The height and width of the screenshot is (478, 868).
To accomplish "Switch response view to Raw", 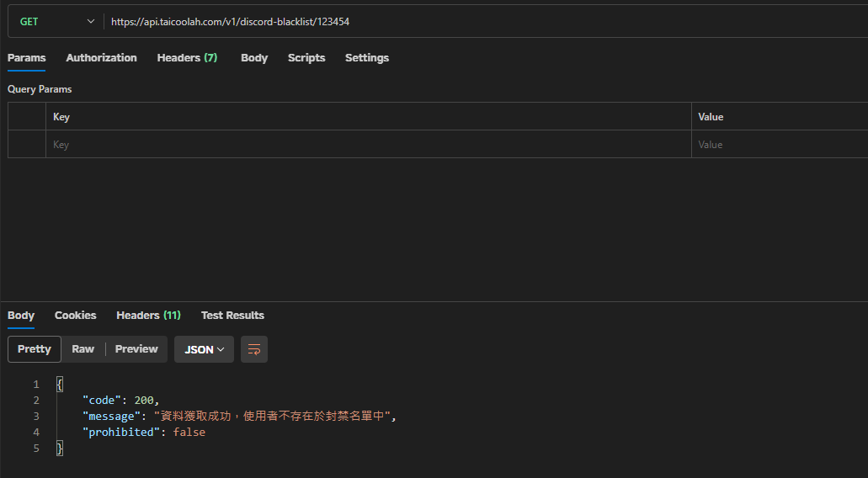I will tap(83, 349).
